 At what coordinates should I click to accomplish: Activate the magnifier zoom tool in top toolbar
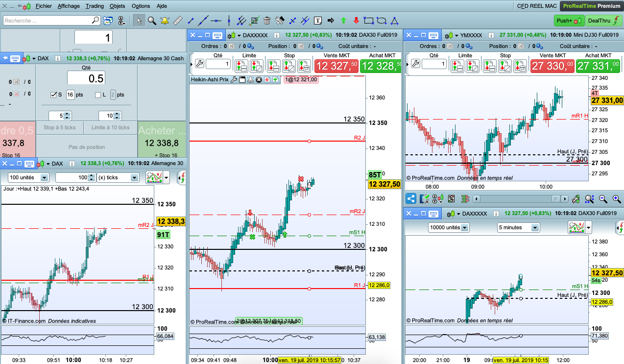[x=152, y=21]
